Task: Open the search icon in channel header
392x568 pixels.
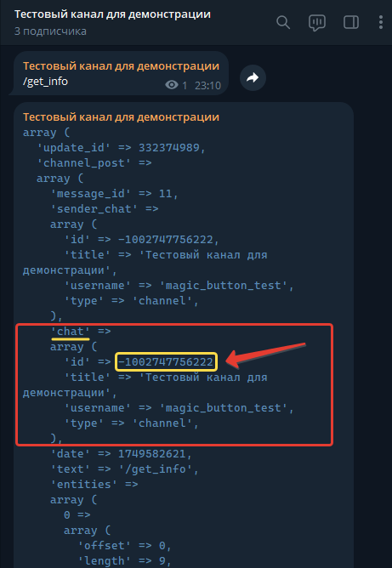Action: pyautogui.click(x=283, y=22)
